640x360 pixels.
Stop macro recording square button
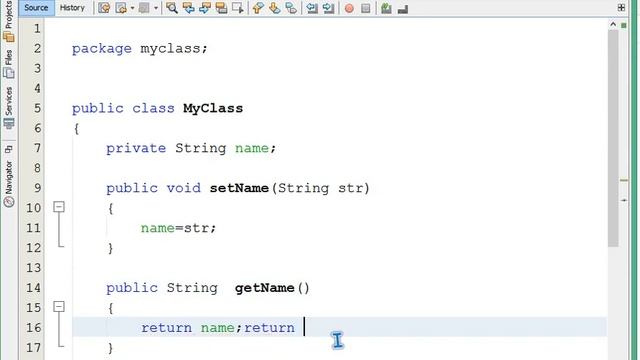pos(366,8)
